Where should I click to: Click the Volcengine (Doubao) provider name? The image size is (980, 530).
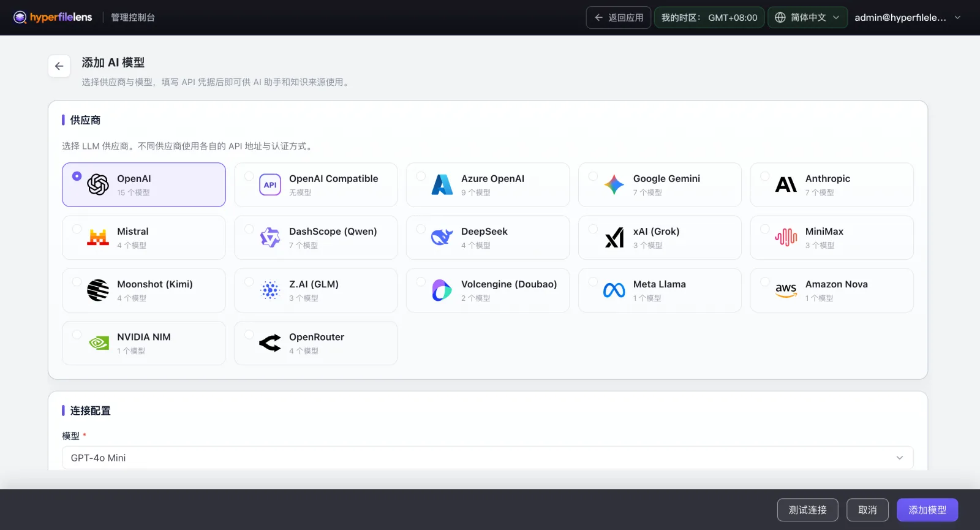click(x=509, y=284)
